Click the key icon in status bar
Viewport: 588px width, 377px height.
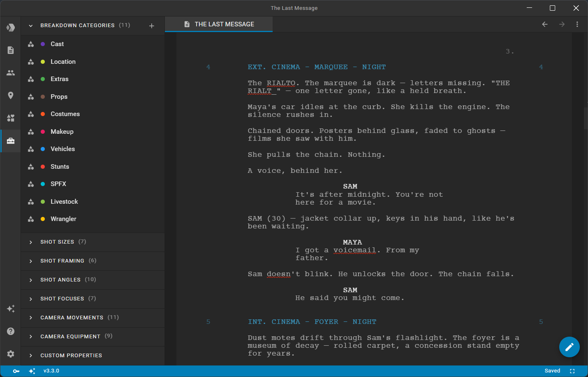pyautogui.click(x=16, y=371)
